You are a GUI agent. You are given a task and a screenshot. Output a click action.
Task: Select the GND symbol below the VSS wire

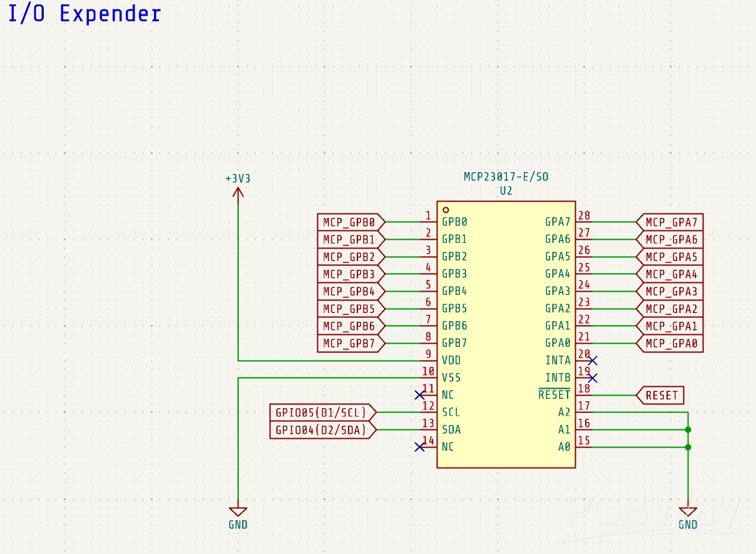238,512
